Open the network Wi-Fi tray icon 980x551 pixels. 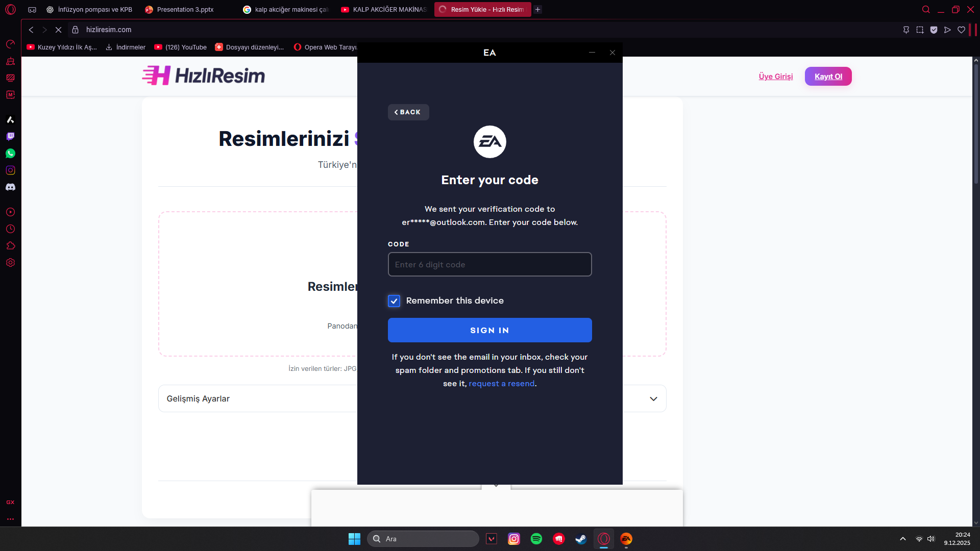click(919, 539)
